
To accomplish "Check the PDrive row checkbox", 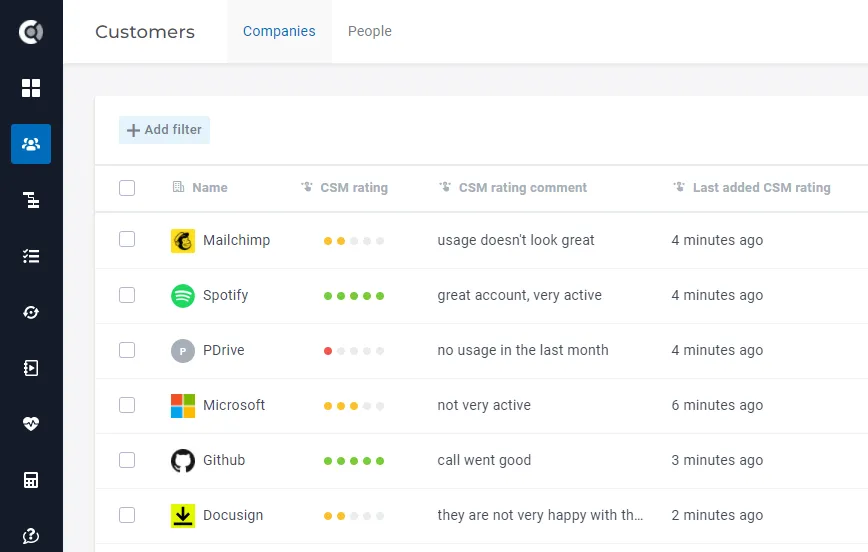I will [x=127, y=350].
